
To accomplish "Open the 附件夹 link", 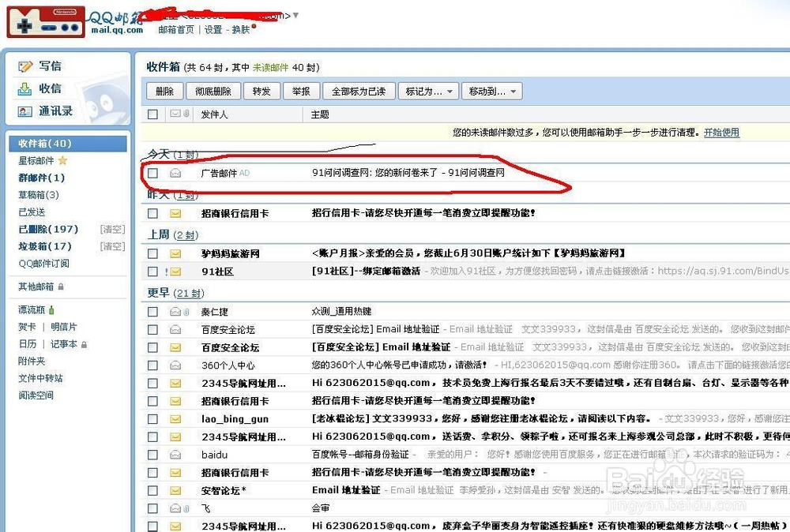I will pos(32,361).
